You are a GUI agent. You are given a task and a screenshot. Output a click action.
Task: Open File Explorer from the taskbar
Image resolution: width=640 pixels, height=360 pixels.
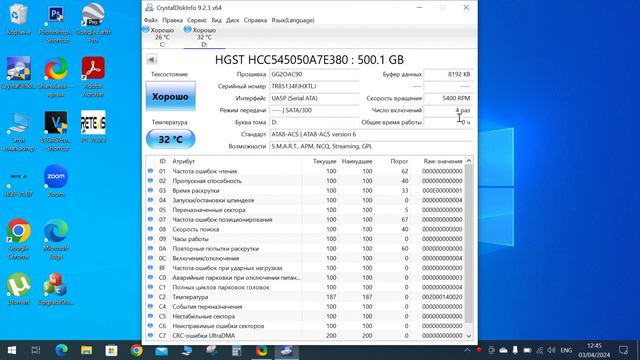point(87,350)
